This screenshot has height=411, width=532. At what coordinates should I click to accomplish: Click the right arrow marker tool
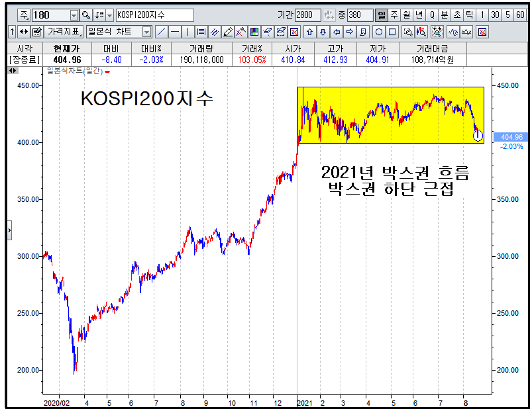349,32
